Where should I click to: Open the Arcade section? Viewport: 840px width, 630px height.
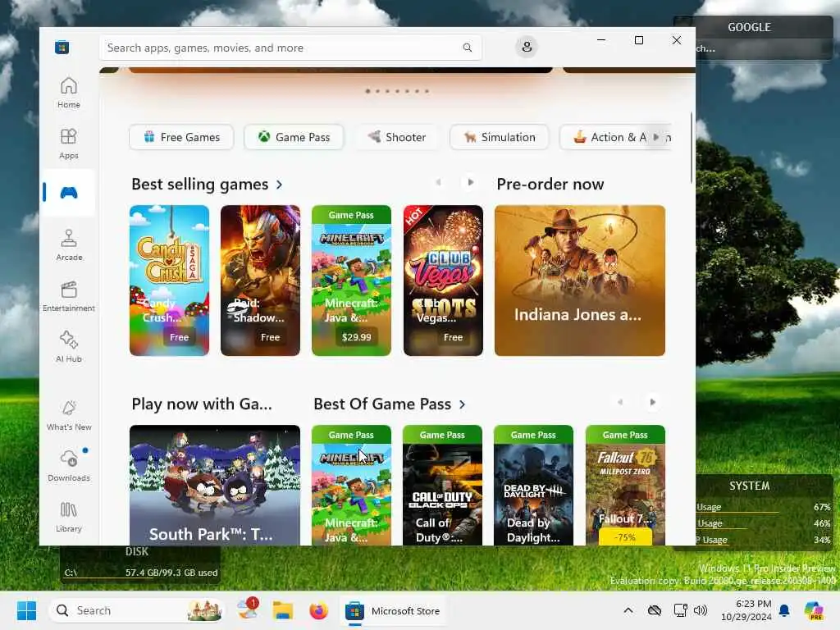[x=69, y=245]
